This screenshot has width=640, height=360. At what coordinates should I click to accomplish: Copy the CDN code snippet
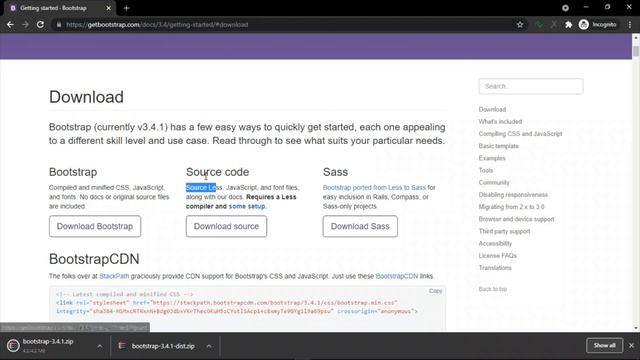(x=435, y=291)
